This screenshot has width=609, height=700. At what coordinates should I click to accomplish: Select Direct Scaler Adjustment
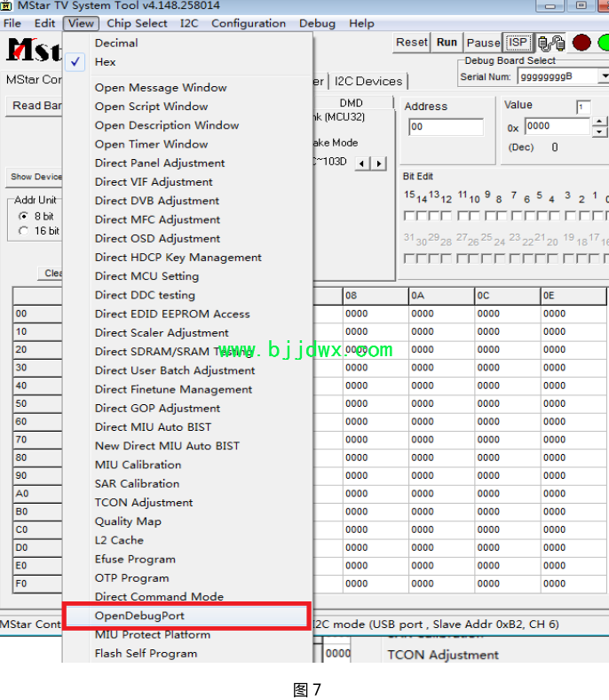tap(187, 332)
